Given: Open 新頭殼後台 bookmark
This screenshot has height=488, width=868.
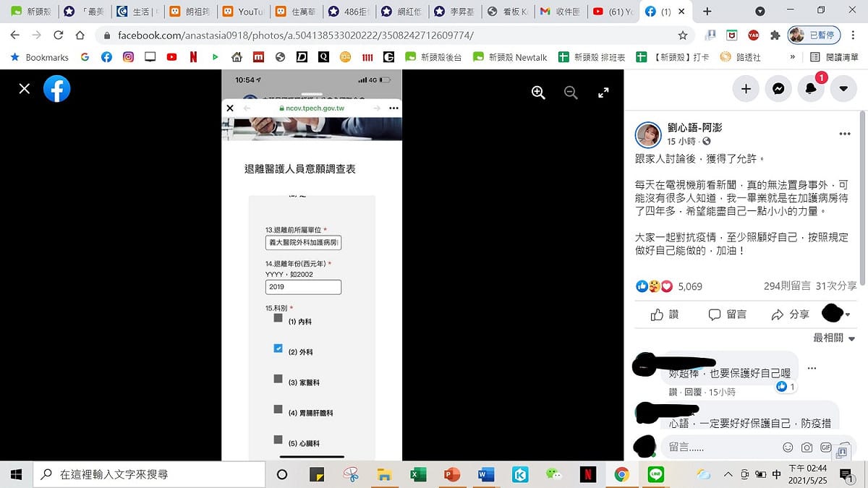Looking at the screenshot, I should pos(433,57).
